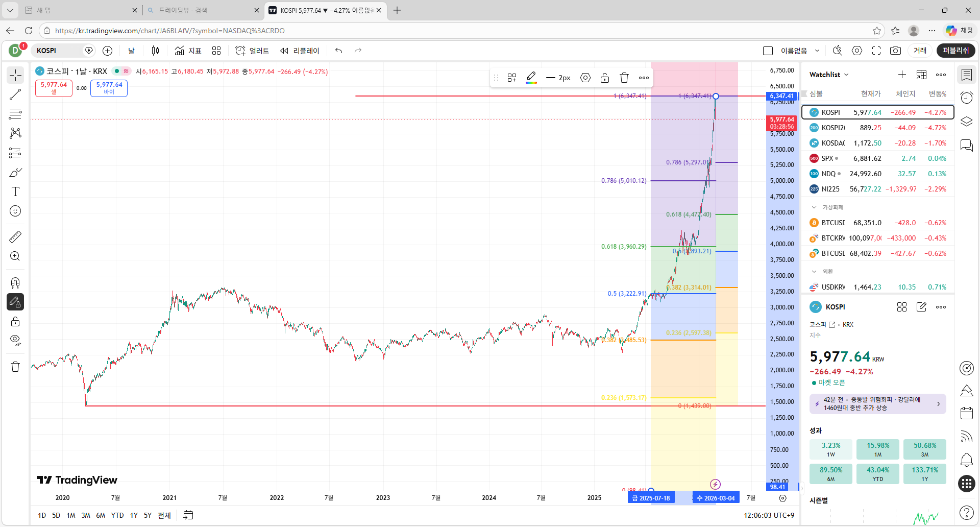Select the trend line drawing tool
Image resolution: width=980 pixels, height=527 pixels.
tap(15, 94)
